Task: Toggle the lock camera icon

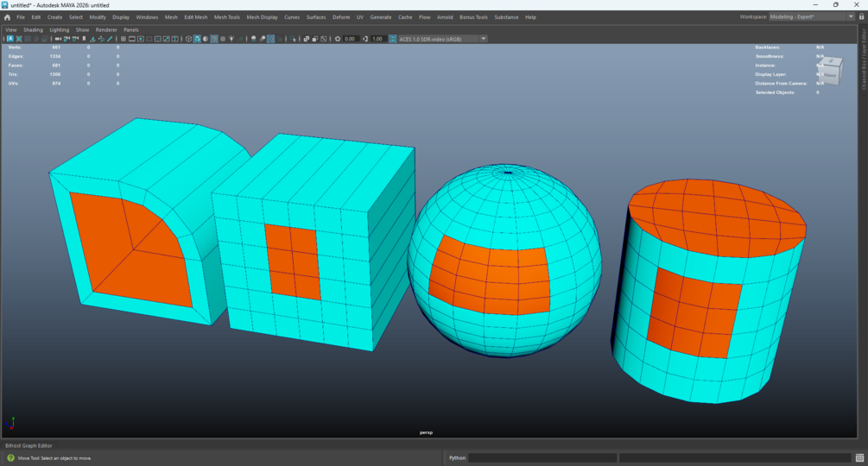Action: coord(67,39)
